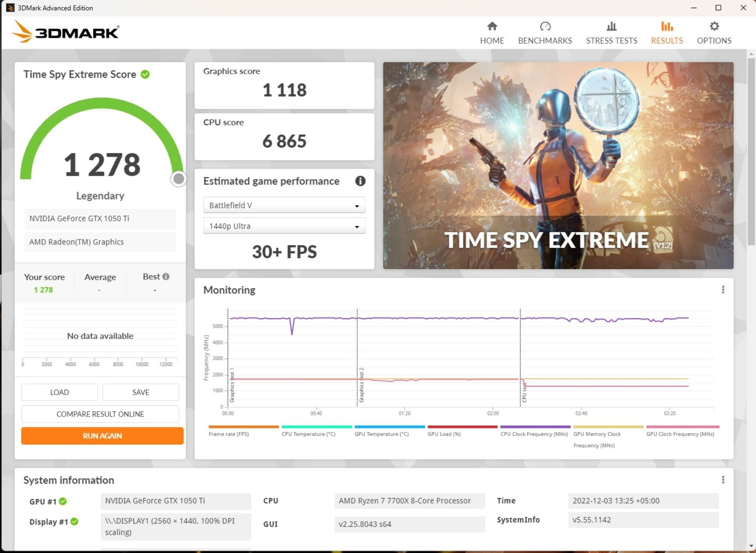Click the Monitoring panel overflow menu icon
Image resolution: width=756 pixels, height=553 pixels.
723,289
